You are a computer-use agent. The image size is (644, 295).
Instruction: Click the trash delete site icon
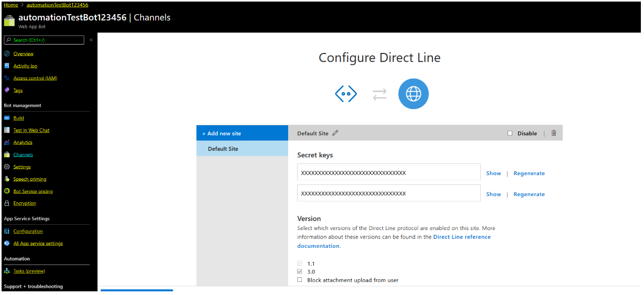tap(554, 133)
